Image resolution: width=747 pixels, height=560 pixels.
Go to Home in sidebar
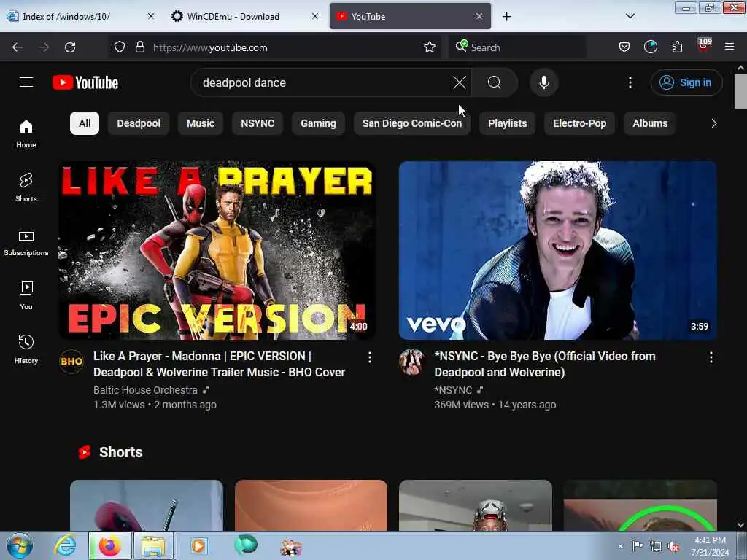(x=26, y=133)
